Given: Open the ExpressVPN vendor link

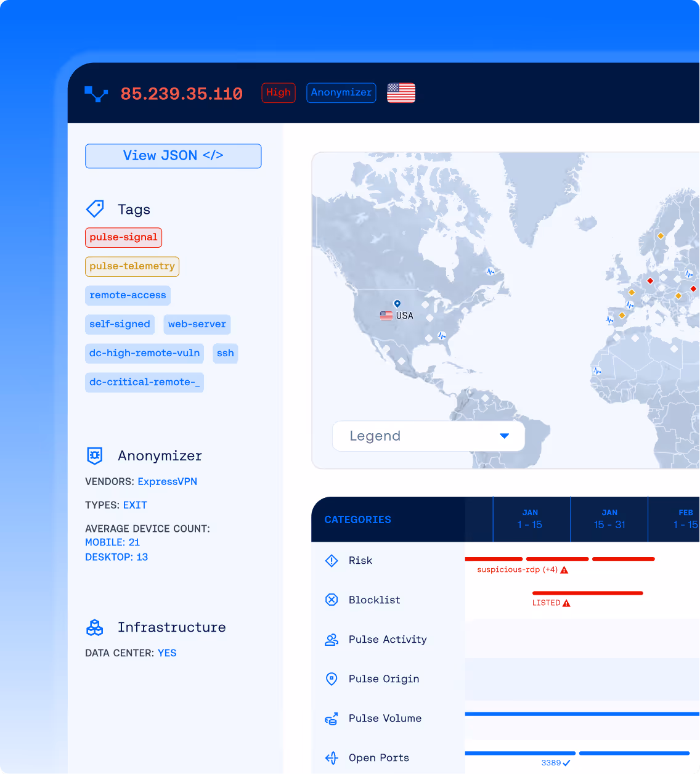Looking at the screenshot, I should click(x=167, y=481).
